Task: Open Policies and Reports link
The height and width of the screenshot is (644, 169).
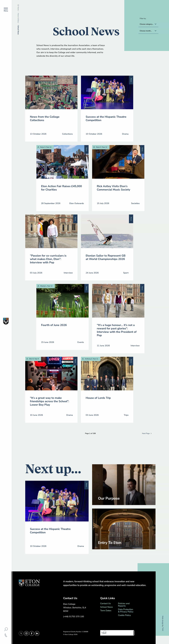Action: pyautogui.click(x=124, y=605)
